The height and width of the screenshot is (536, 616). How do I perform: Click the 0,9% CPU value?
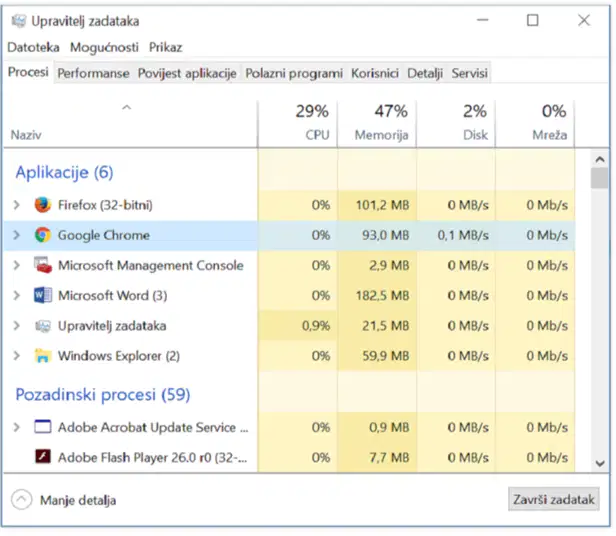tap(316, 325)
